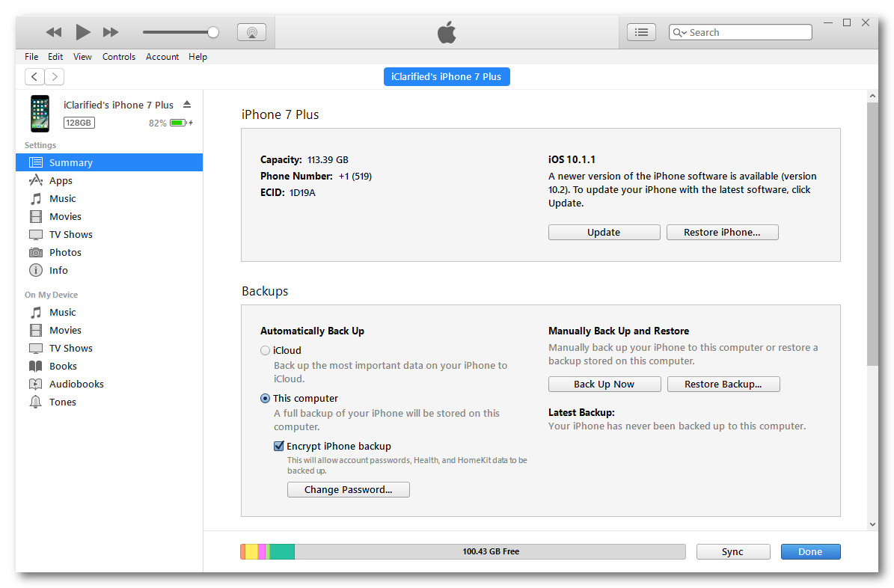Click the Back Up Now button
Image resolution: width=894 pixels, height=588 pixels.
(x=604, y=385)
